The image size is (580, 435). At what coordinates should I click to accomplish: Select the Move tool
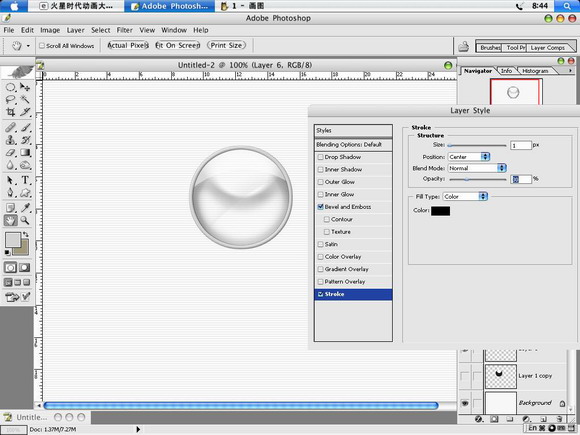tap(25, 87)
